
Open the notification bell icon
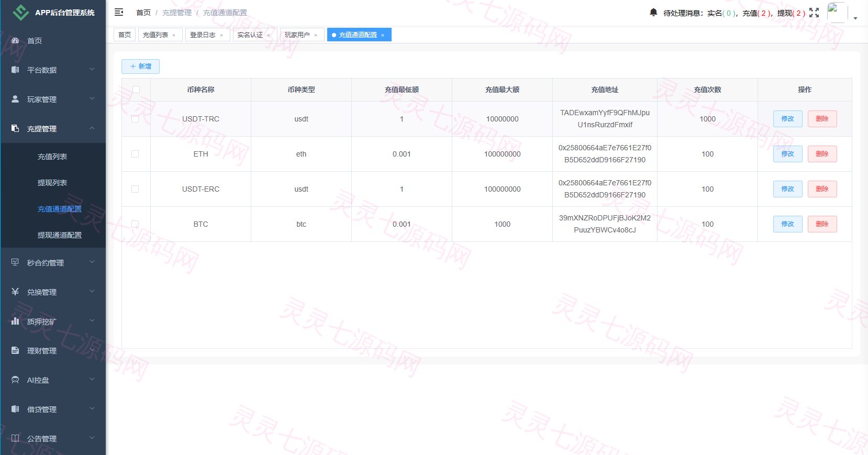click(x=653, y=12)
